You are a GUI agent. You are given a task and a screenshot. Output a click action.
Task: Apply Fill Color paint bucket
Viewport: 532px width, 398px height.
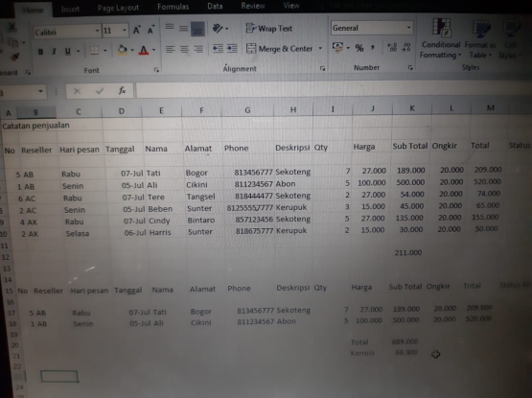(x=122, y=50)
